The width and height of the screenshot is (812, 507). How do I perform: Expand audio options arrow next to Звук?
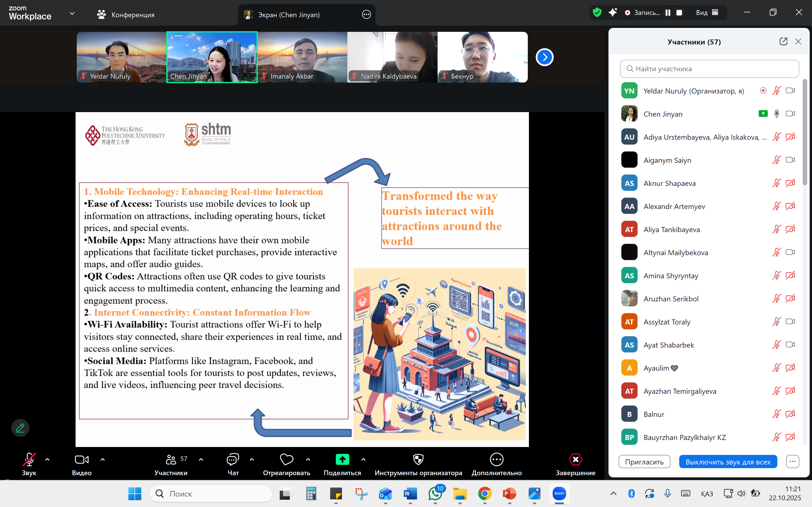[x=47, y=460]
